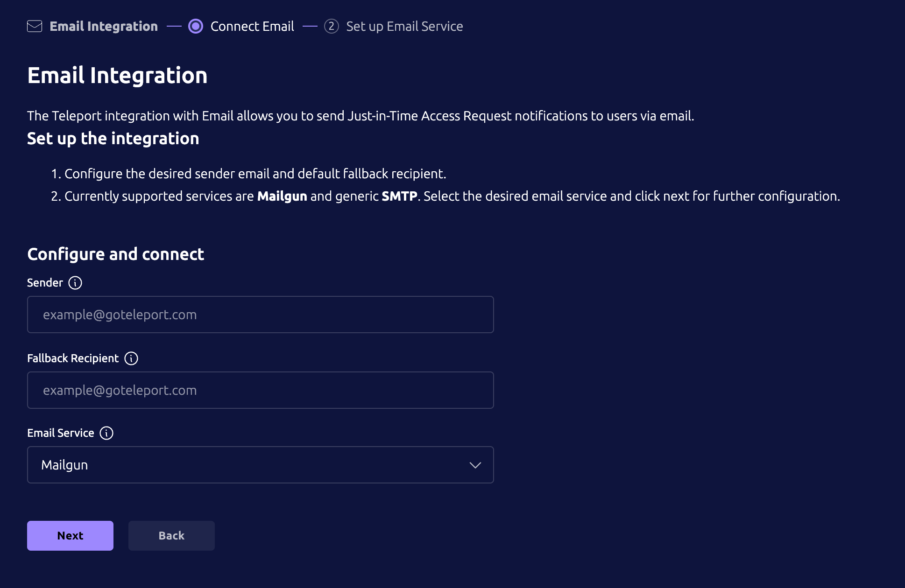Expand the Mailgun selector chevron
Image resolution: width=905 pixels, height=588 pixels.
(475, 465)
